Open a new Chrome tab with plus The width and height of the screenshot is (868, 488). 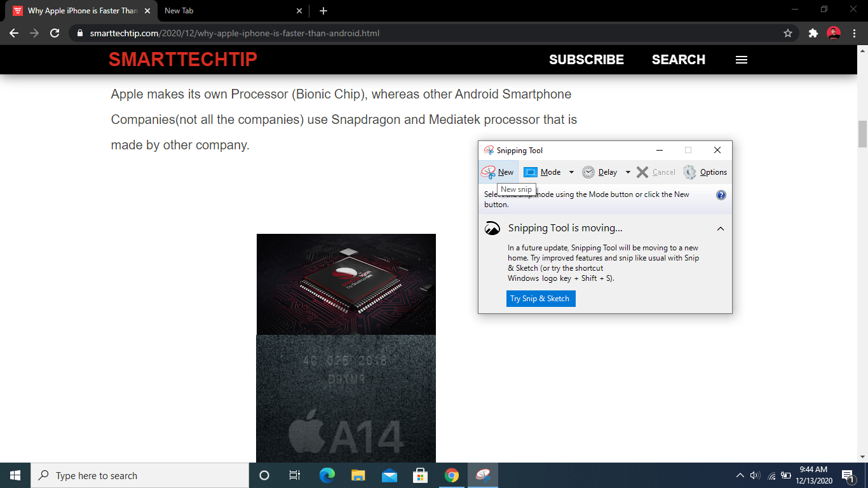pyautogui.click(x=323, y=11)
